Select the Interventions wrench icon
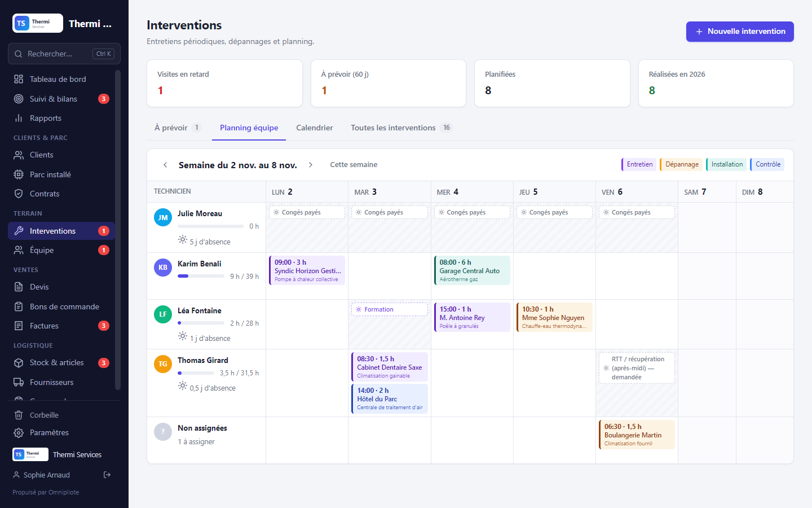The image size is (812, 508). (19, 231)
